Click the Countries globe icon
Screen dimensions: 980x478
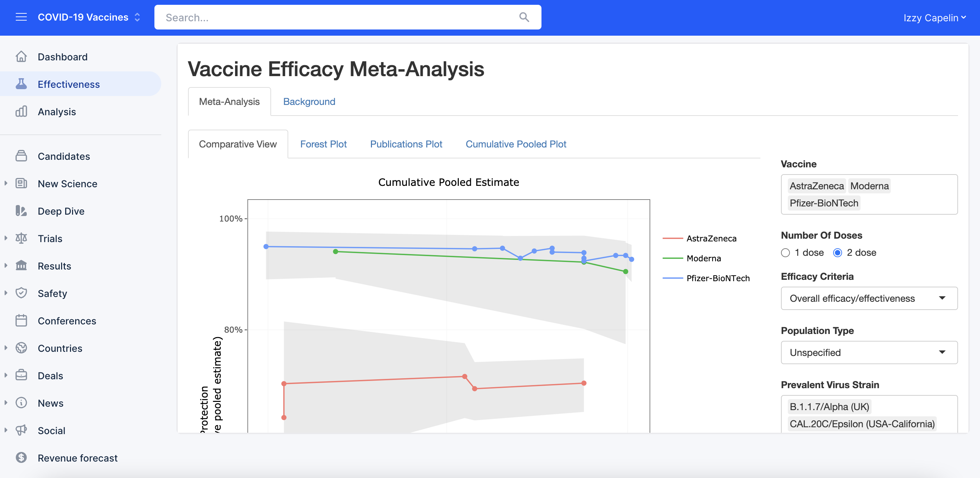[x=21, y=348]
